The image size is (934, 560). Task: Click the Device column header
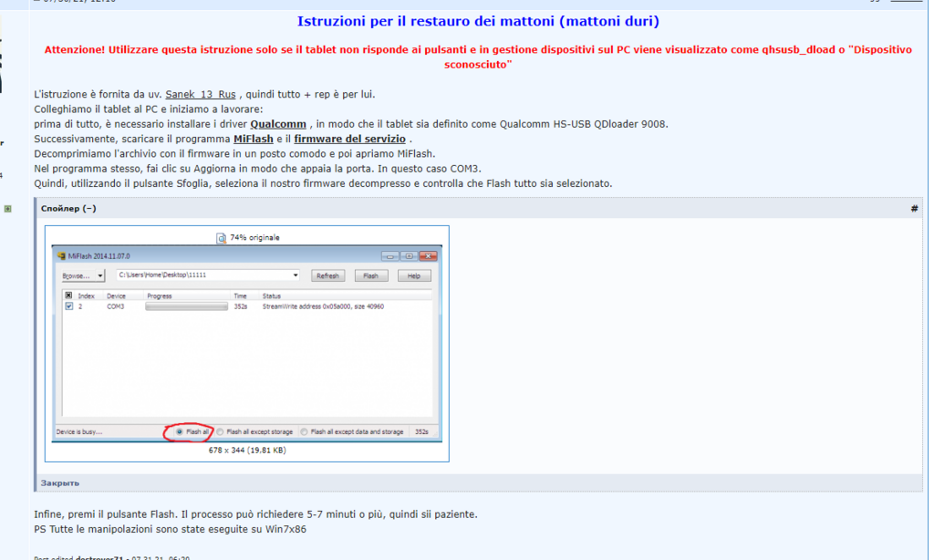(116, 296)
